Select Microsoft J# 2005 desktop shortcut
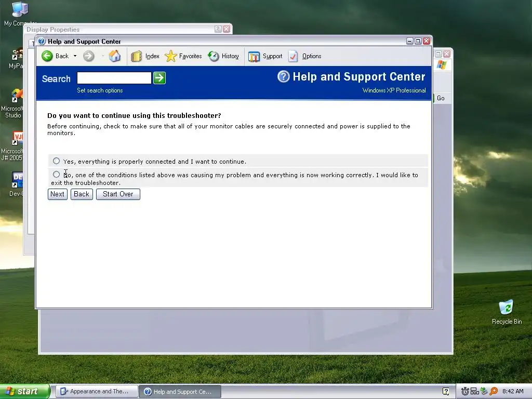Image resolution: width=532 pixels, height=399 pixels. click(x=12, y=146)
